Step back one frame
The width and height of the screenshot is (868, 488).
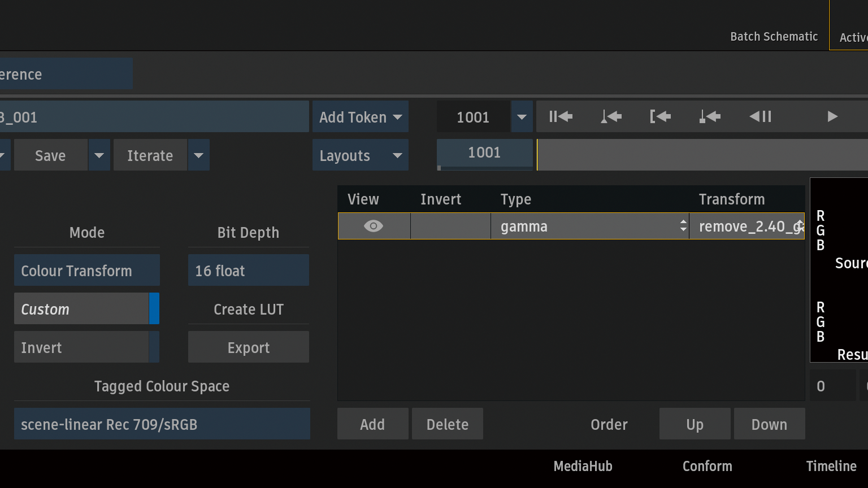coord(760,117)
